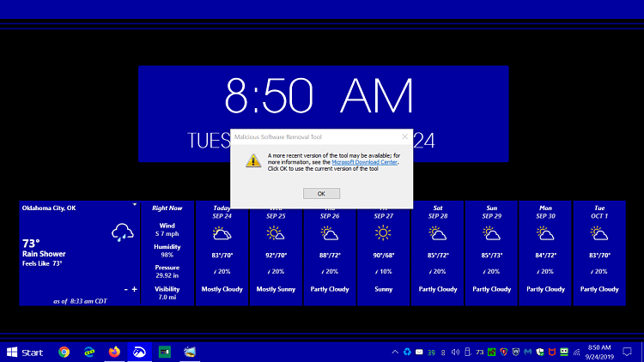Click the green robot face tray icon

[564, 353]
